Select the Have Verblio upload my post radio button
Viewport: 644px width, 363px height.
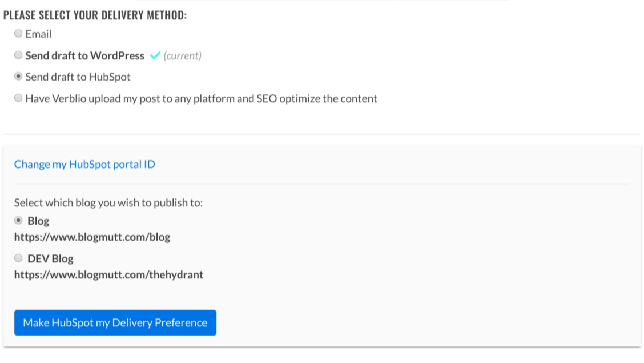tap(19, 98)
